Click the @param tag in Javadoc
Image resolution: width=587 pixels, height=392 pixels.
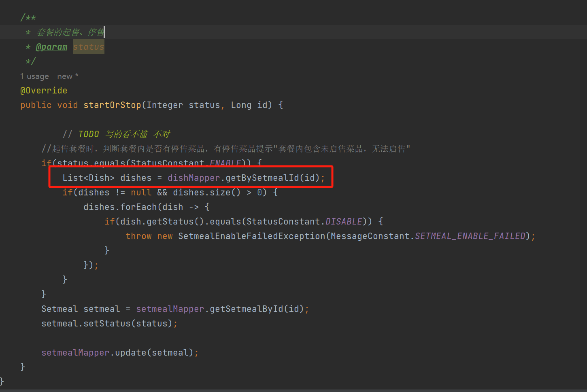click(51, 47)
